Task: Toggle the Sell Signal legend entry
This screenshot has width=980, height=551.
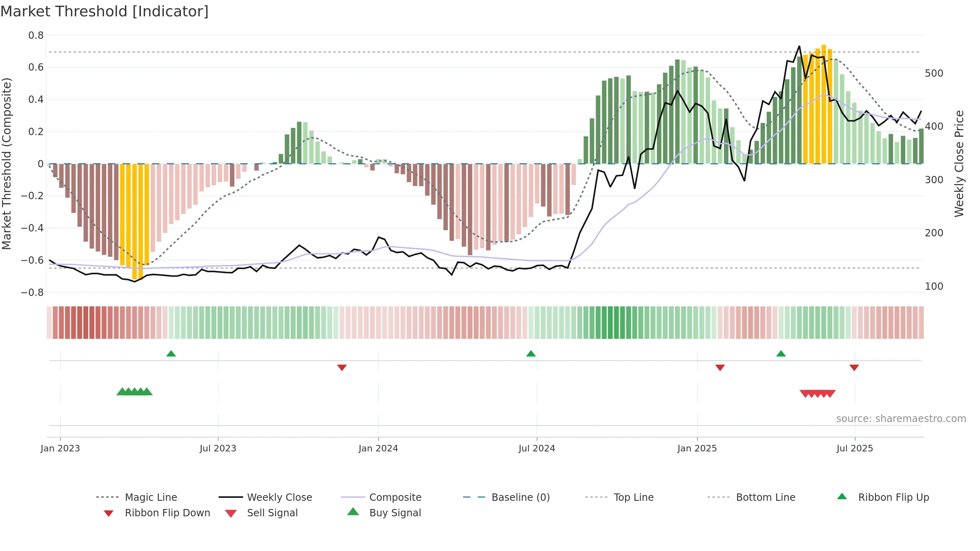Action: click(x=261, y=513)
